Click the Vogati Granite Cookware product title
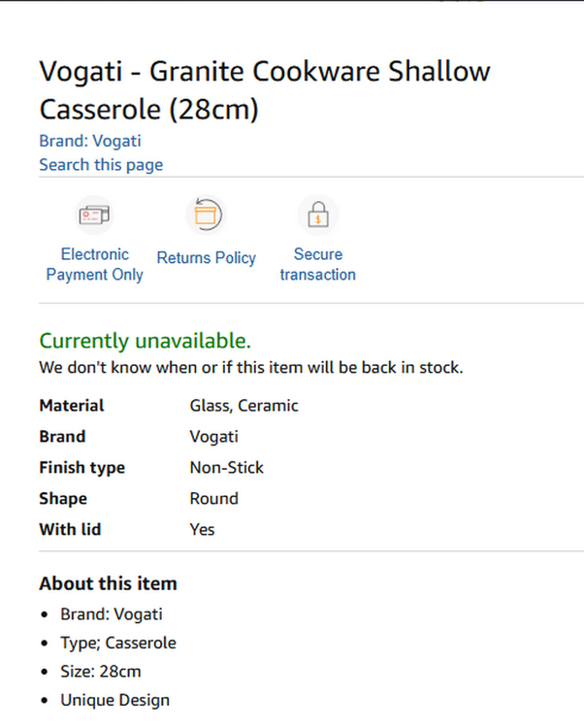584x728 pixels. coord(264,90)
